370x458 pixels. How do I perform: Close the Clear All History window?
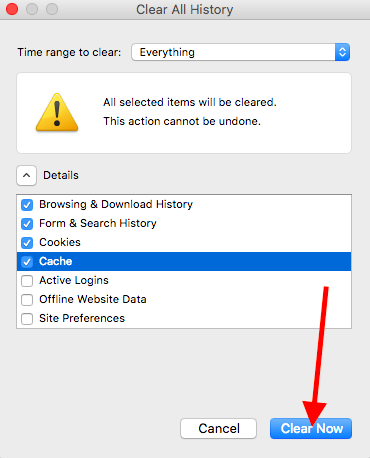tap(12, 9)
